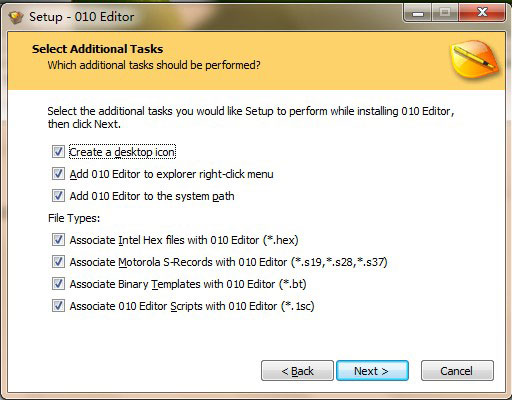
Task: Click the setup box icon in title bar
Action: coord(16,17)
